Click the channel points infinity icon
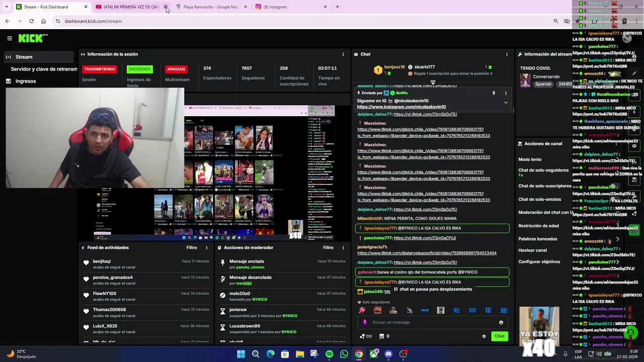Screen dimensions: 644x362 point(366,336)
